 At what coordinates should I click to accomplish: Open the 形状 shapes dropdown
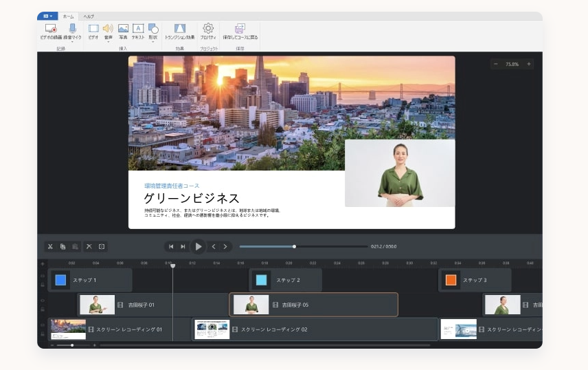point(152,41)
